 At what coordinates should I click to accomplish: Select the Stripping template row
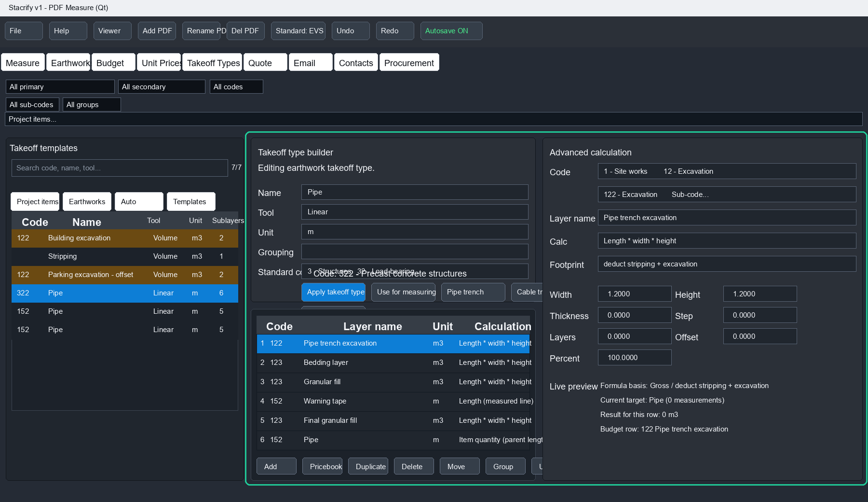tap(125, 257)
